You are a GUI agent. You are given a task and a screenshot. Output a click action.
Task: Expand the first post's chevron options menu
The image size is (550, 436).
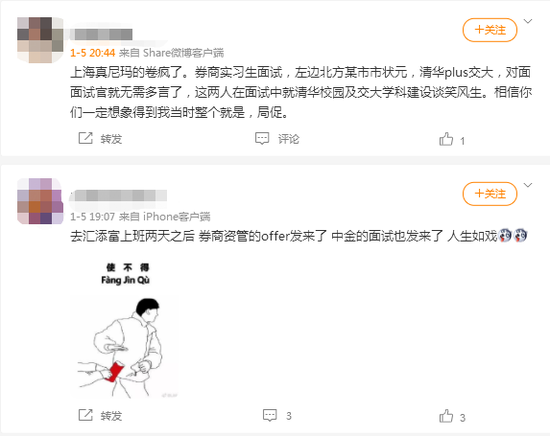point(528,21)
